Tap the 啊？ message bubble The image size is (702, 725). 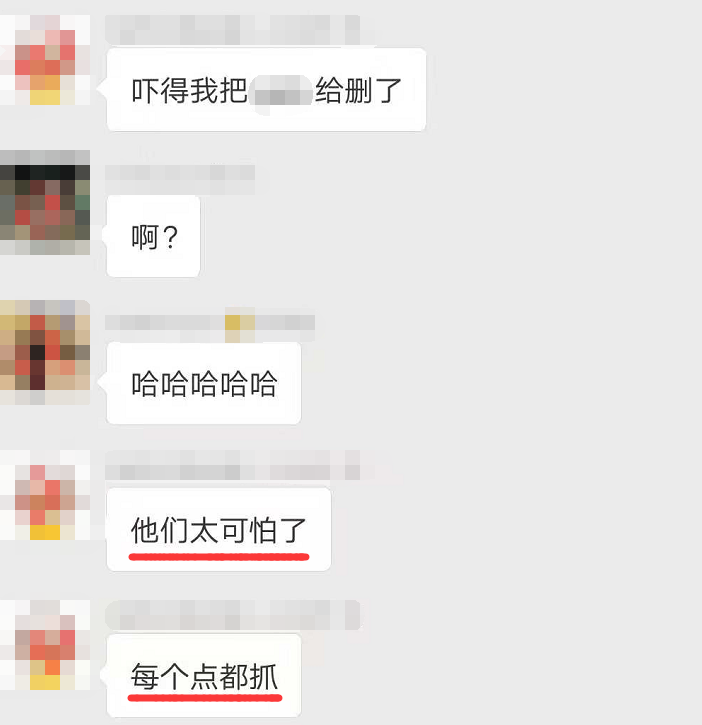pos(154,237)
